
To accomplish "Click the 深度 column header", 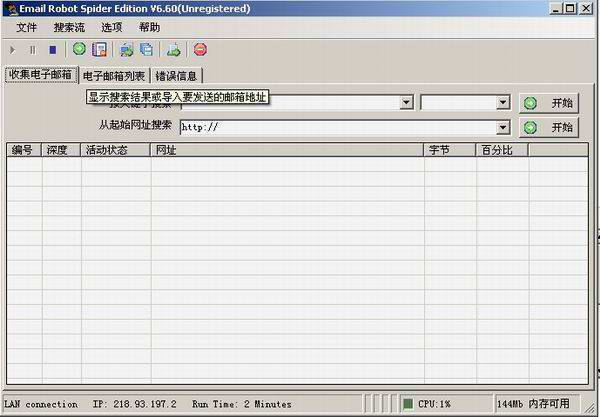I will [61, 150].
